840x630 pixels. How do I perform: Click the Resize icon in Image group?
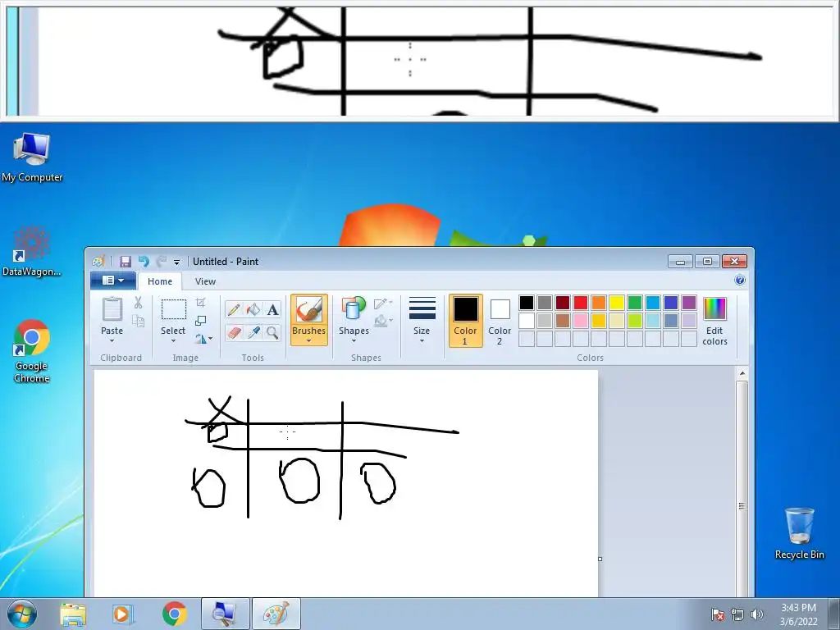200,321
